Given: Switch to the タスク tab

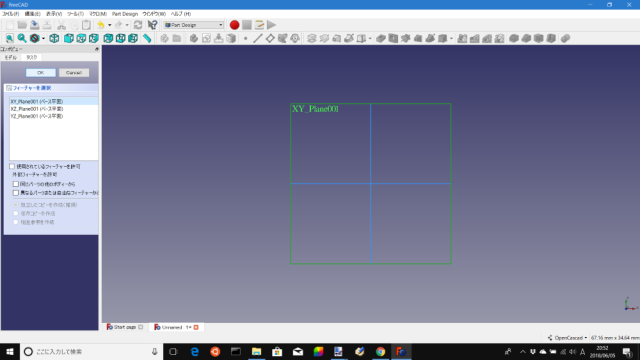Looking at the screenshot, I should click(x=31, y=58).
